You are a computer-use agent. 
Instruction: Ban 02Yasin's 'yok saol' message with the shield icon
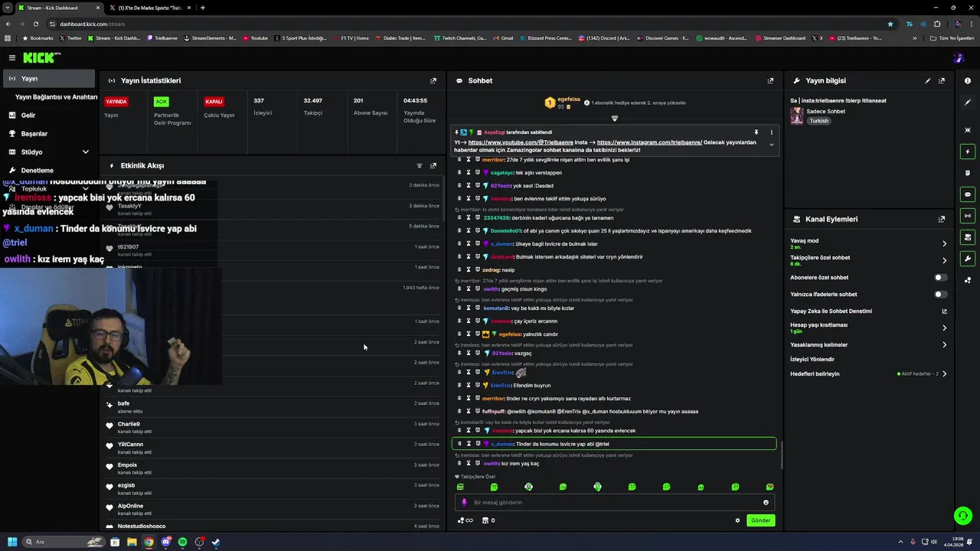click(x=478, y=186)
